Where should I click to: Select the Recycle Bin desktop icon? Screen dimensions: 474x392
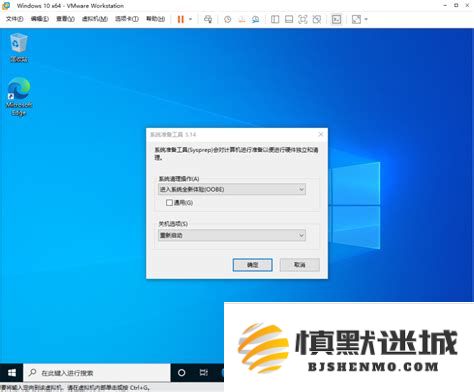(19, 47)
